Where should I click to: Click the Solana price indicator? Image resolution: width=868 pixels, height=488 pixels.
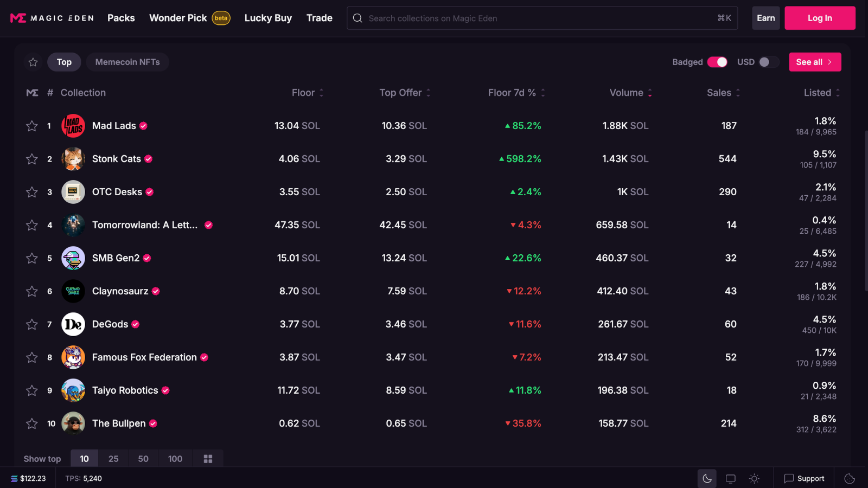click(28, 478)
